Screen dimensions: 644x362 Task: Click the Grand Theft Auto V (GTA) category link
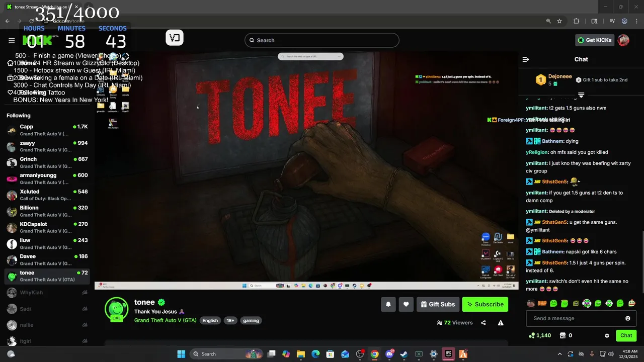[x=165, y=320]
